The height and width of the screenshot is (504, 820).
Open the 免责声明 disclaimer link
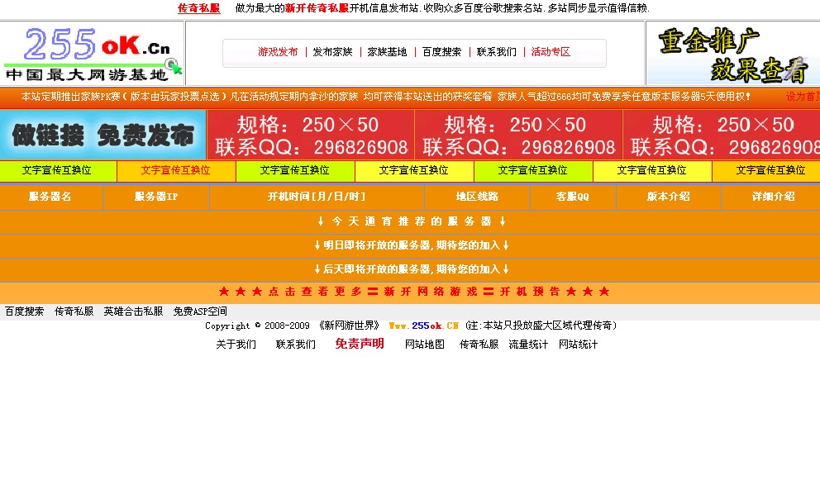pyautogui.click(x=359, y=345)
